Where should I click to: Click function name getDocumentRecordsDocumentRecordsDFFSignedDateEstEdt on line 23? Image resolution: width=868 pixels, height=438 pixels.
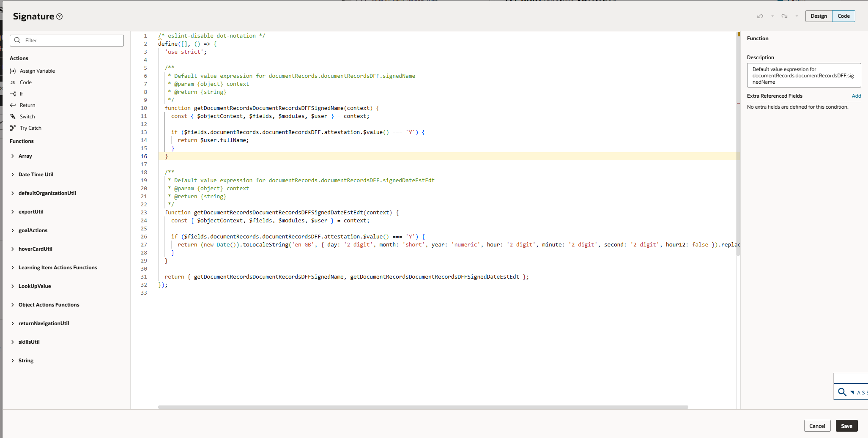[x=278, y=213]
